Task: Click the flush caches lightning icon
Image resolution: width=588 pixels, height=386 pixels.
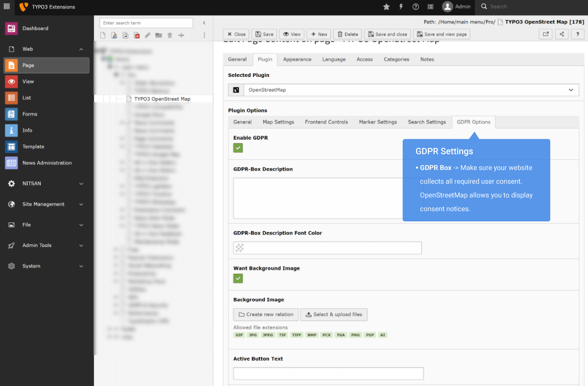Action: 401,7
